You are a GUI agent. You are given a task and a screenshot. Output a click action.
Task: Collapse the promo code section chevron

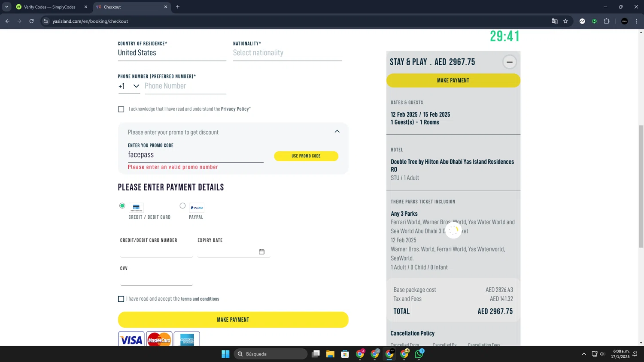coord(337,131)
